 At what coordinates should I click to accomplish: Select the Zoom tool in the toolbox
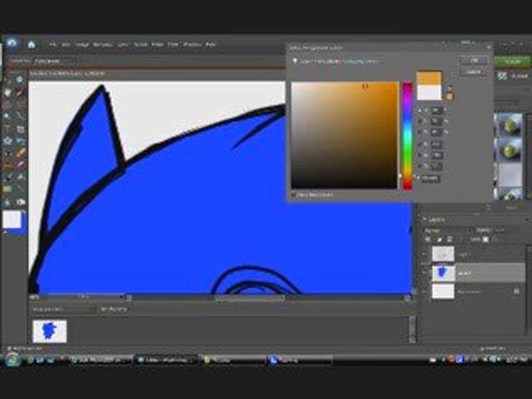20,79
